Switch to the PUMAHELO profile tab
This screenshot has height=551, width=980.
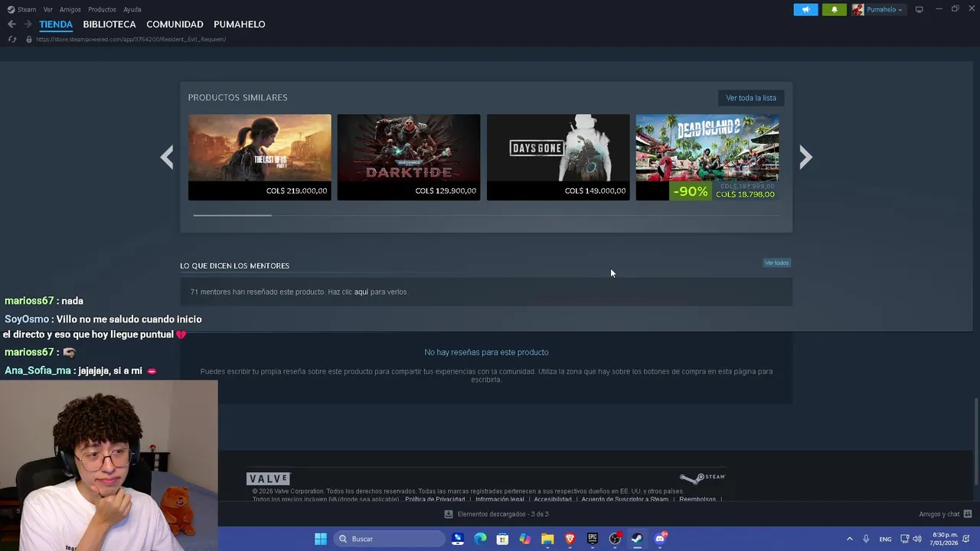[x=240, y=24]
